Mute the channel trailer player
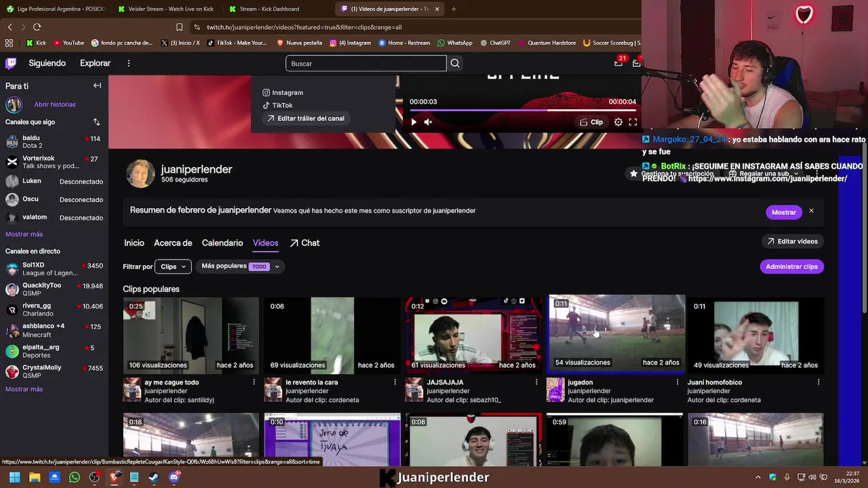Image resolution: width=868 pixels, height=488 pixels. [x=428, y=122]
